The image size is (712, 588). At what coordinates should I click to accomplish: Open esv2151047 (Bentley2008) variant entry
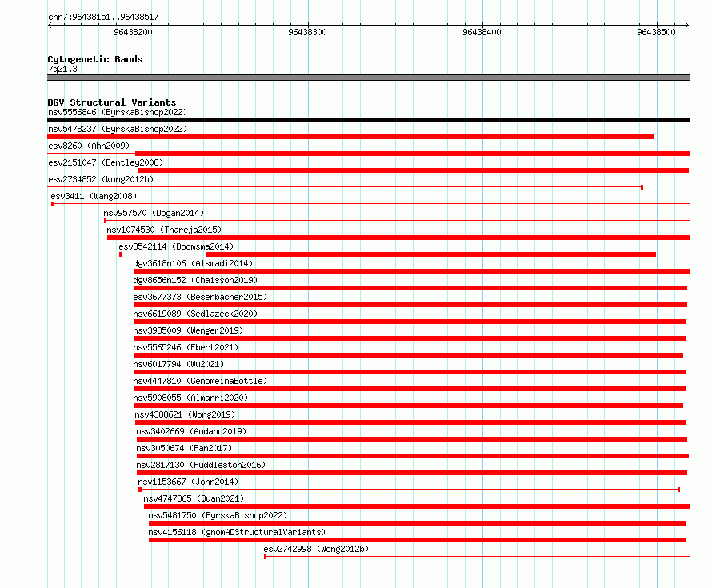point(106,162)
